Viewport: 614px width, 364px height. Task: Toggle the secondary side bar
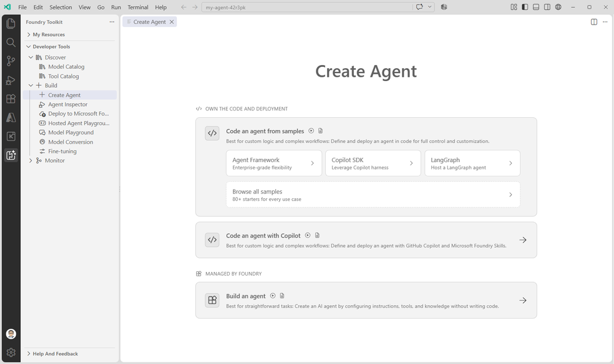coord(547,7)
